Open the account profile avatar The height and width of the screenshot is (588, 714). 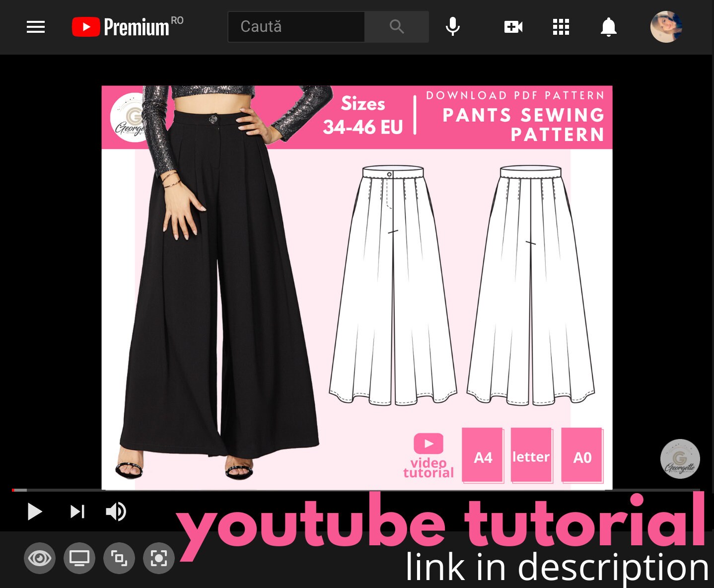666,27
